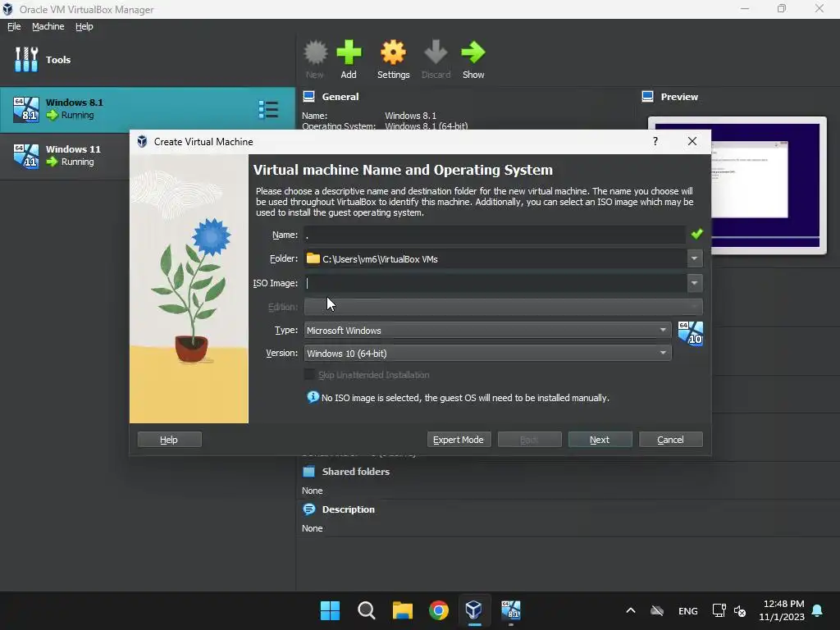This screenshot has height=630, width=840.
Task: Launch Google Chrome from taskbar
Action: point(439,610)
